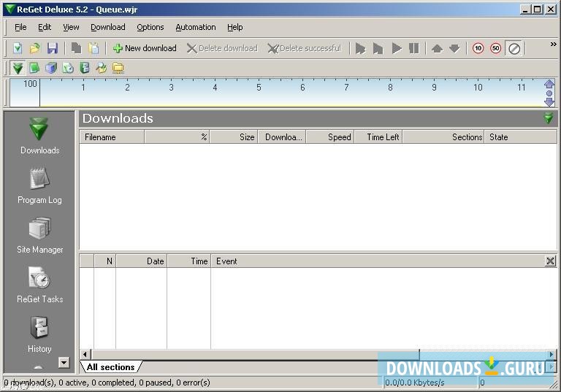The width and height of the screenshot is (561, 392).
Task: Click the new queue file icon
Action: point(18,48)
